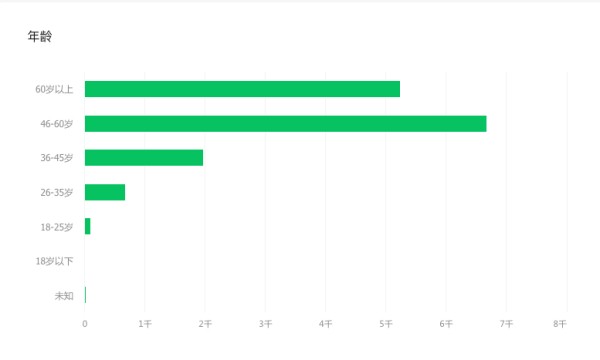Select the 46-60岁 axis label
The height and width of the screenshot is (360, 600).
click(57, 124)
